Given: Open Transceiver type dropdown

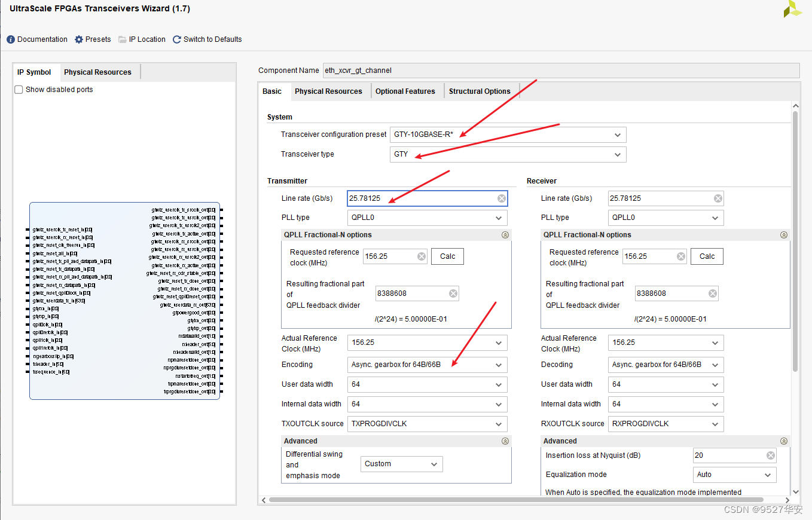Looking at the screenshot, I should pos(508,154).
